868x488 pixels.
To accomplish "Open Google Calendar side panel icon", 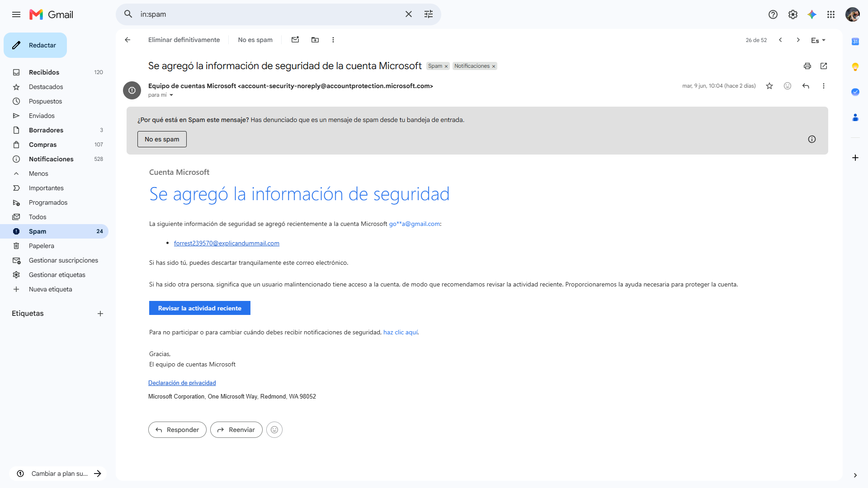I will coord(855,42).
